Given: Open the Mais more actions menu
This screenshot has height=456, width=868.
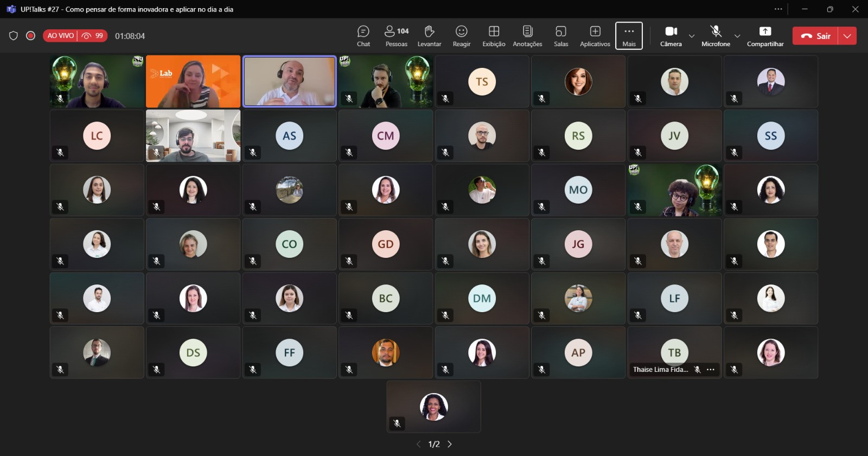Looking at the screenshot, I should pyautogui.click(x=629, y=36).
